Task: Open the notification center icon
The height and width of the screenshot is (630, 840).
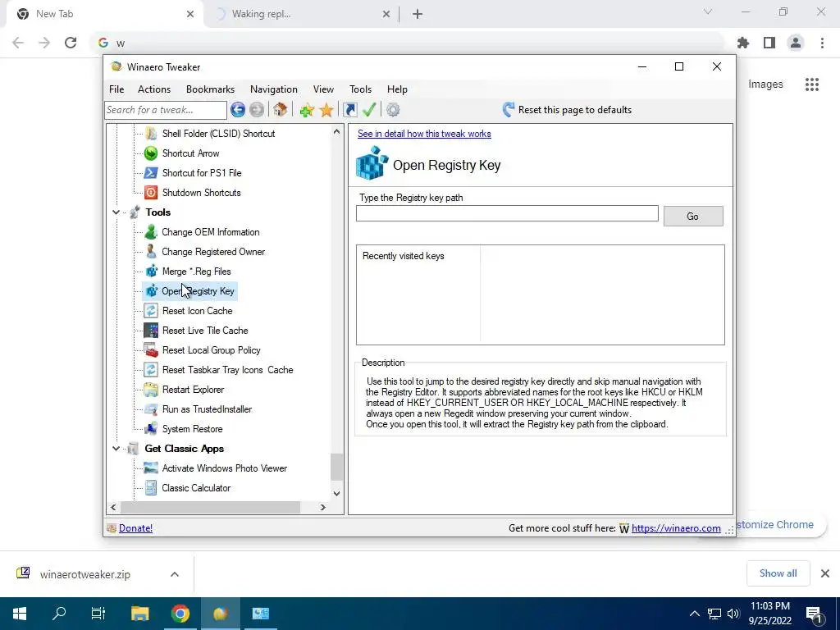Action: (815, 614)
